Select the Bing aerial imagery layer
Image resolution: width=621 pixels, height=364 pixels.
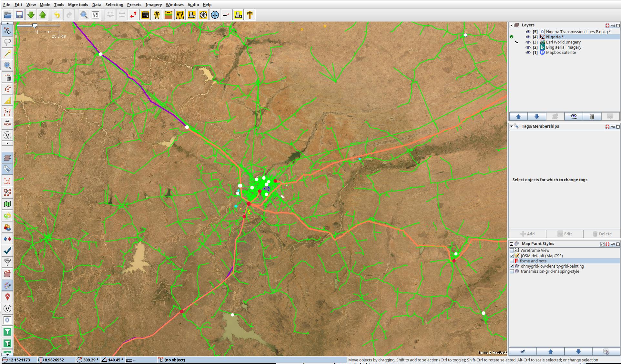tap(563, 47)
